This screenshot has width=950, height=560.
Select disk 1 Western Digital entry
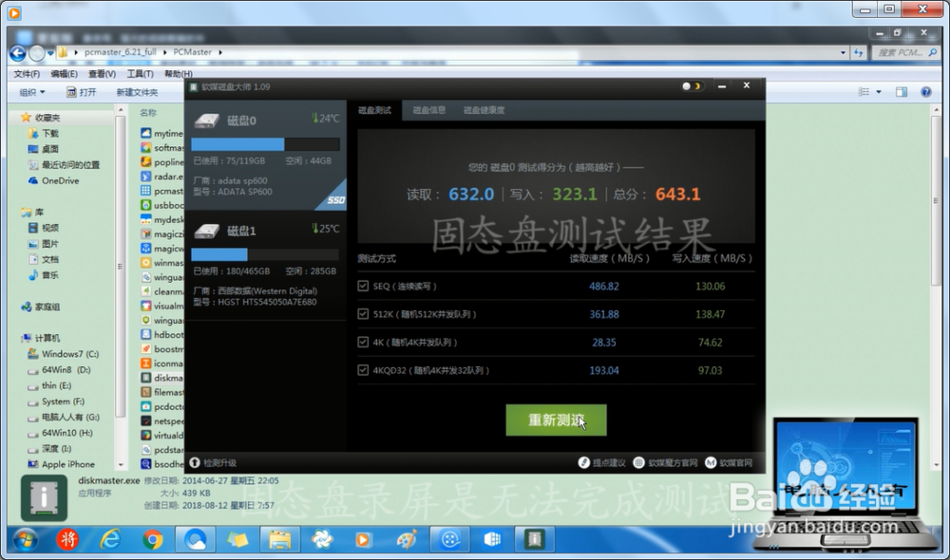click(265, 265)
